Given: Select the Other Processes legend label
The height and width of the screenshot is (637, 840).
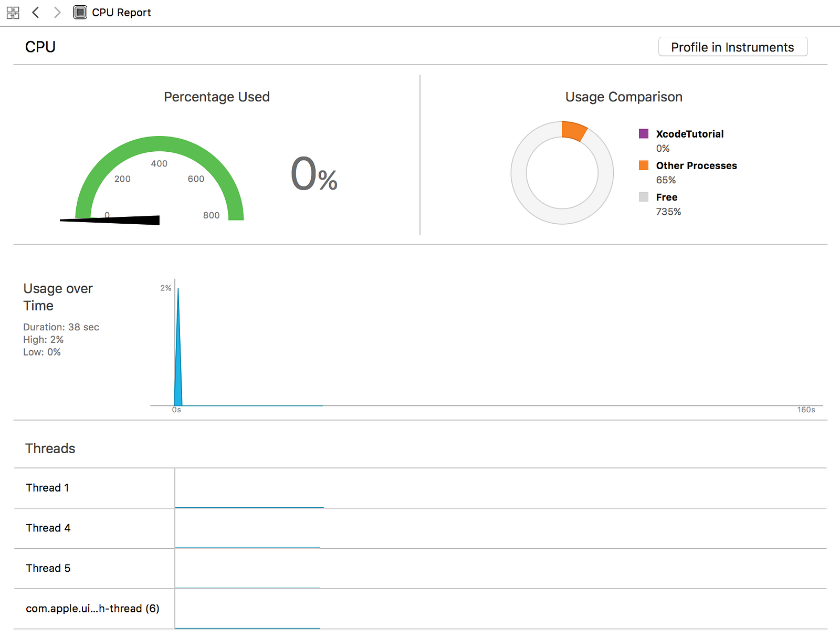Looking at the screenshot, I should tap(697, 165).
